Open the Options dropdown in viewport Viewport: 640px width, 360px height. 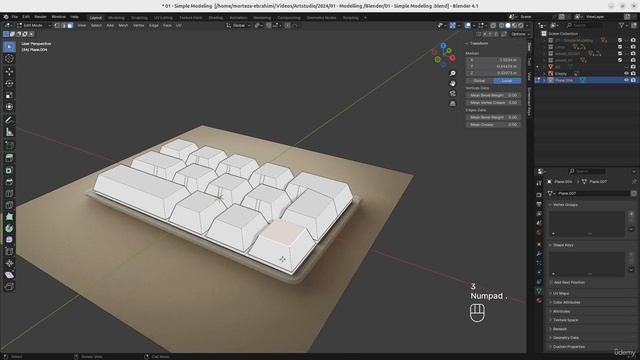pyautogui.click(x=520, y=34)
